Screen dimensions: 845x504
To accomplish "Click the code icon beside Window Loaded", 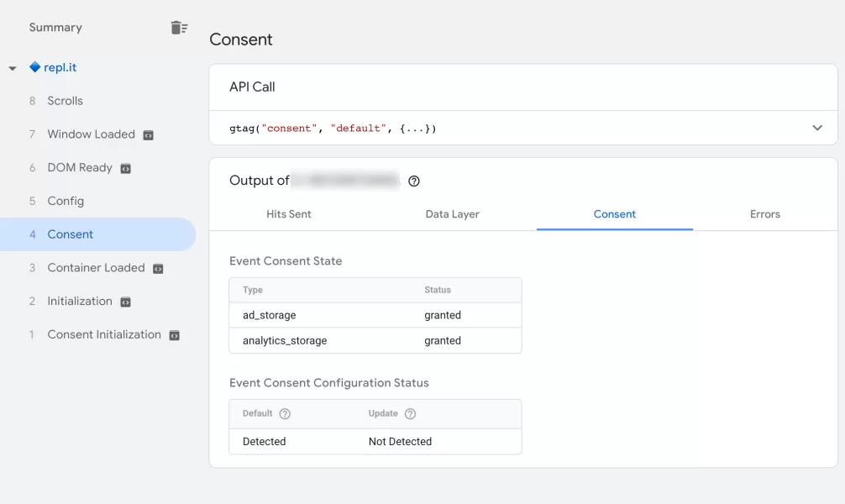I will (x=149, y=135).
